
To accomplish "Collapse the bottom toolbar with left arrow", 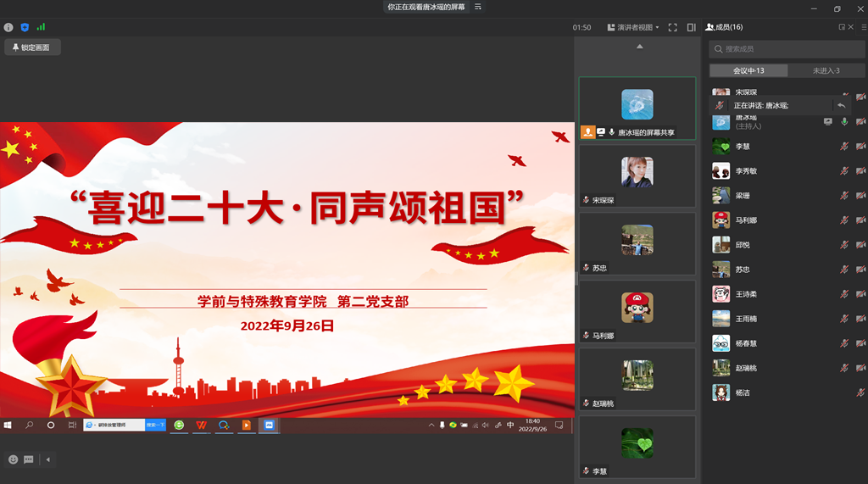I will click(x=47, y=459).
